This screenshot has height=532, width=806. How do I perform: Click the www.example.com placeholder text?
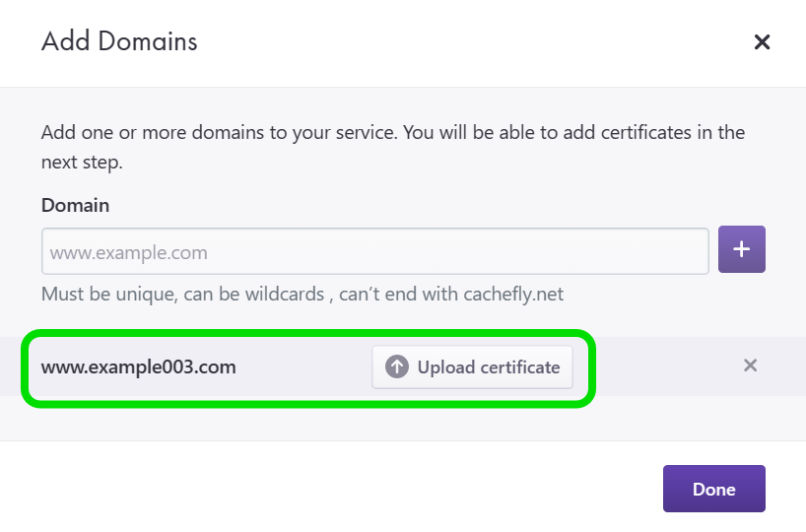[x=129, y=252]
